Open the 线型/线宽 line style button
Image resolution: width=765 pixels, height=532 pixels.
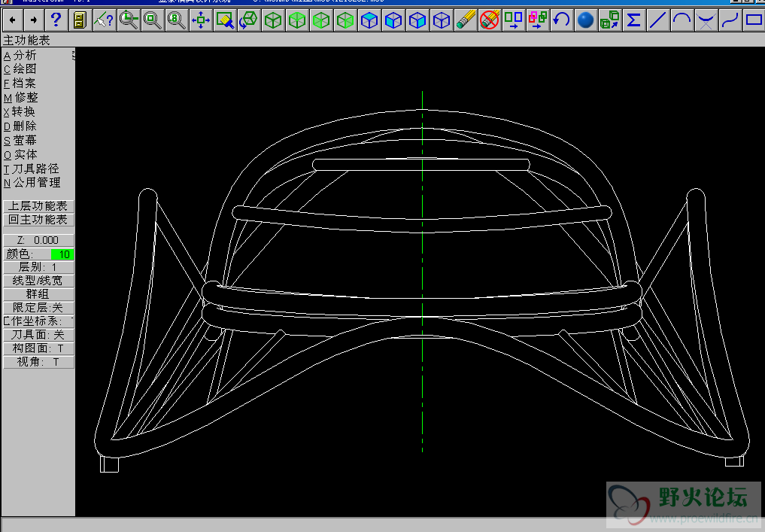click(x=38, y=281)
